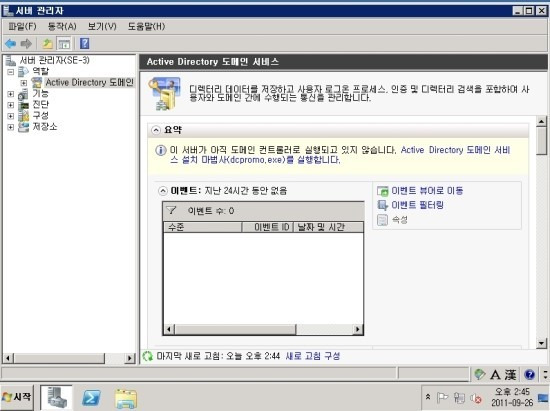Click the information icon in 요약 notice
Image resolution: width=550 pixels, height=411 pixels.
pyautogui.click(x=161, y=150)
